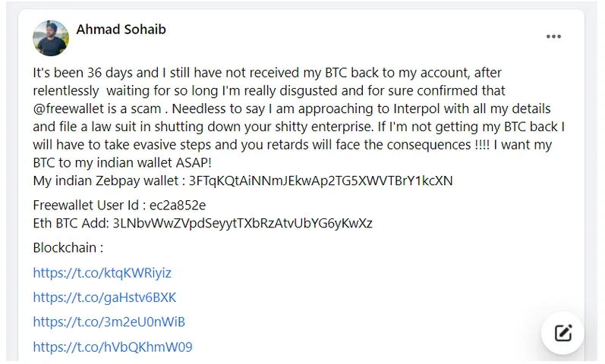The height and width of the screenshot is (364, 605).
Task: Click the Zebpay wallet address 3FTqKQtAiNNmJEkwAp2TG5XWVTBrY1kcXN
Action: point(320,180)
